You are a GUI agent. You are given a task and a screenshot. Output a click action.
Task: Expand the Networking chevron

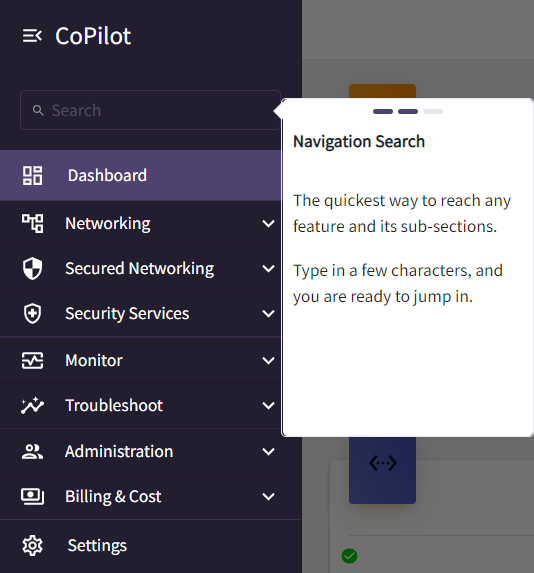pos(269,224)
